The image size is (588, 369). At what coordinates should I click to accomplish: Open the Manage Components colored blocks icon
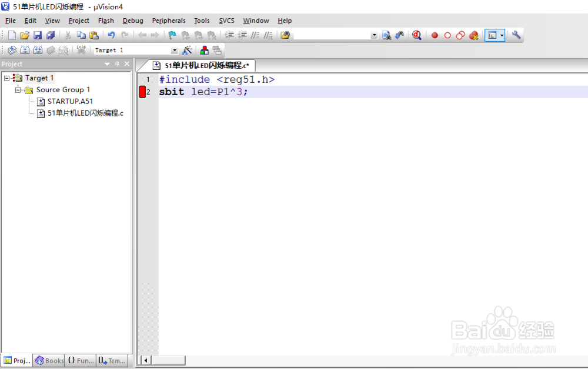[205, 50]
